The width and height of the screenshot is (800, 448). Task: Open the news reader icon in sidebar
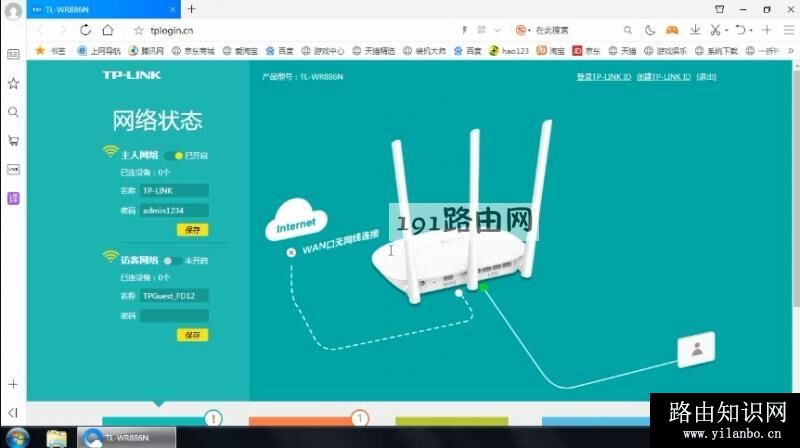click(x=13, y=54)
